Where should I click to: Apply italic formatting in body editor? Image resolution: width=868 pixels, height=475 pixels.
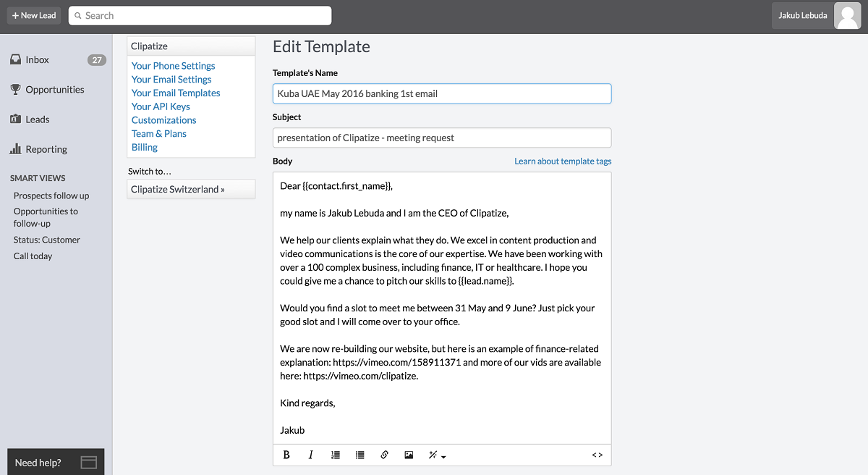click(311, 455)
